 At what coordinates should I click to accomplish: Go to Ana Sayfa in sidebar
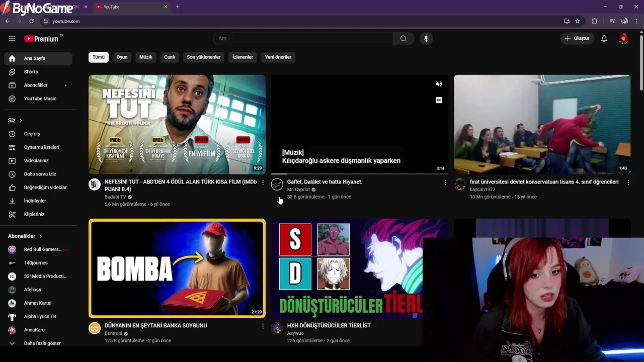click(x=38, y=58)
